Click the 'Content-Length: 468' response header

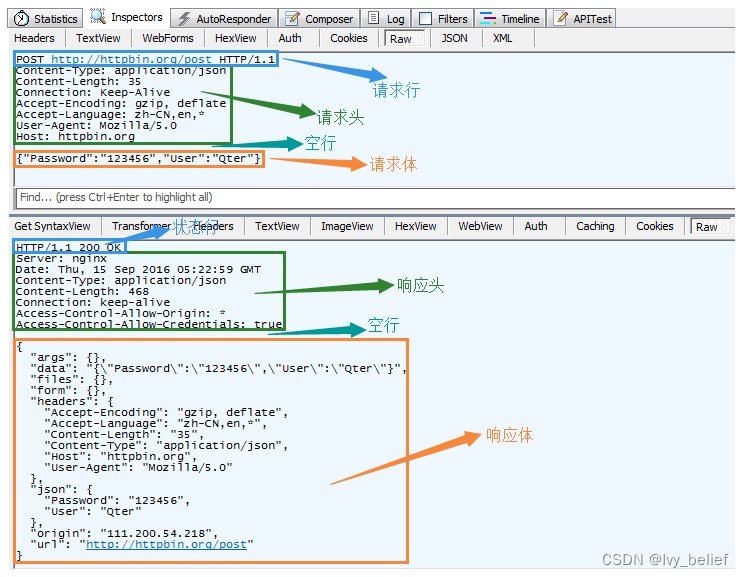[x=83, y=291]
